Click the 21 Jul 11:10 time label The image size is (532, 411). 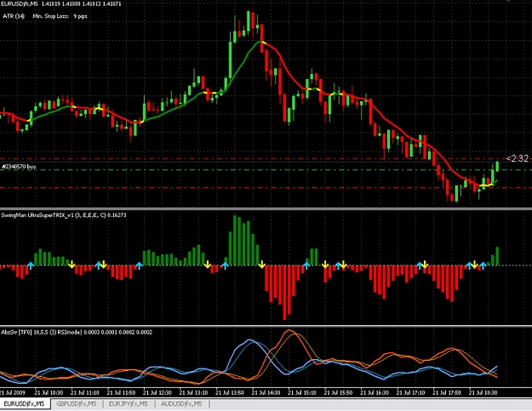point(85,392)
